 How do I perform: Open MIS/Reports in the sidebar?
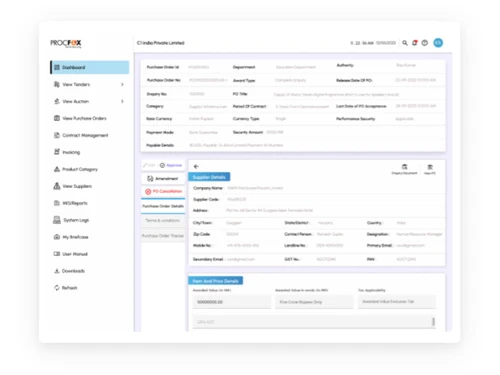point(75,203)
